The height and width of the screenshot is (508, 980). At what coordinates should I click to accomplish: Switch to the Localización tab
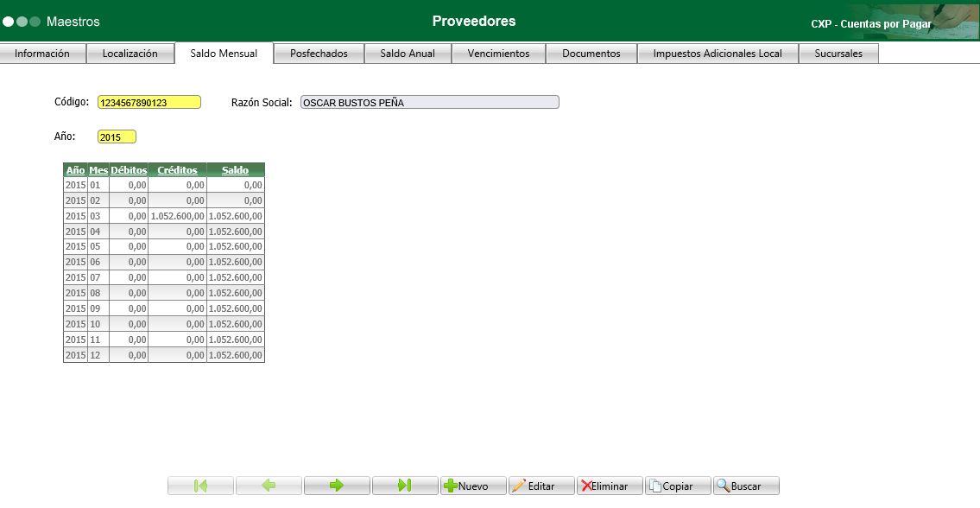point(130,54)
